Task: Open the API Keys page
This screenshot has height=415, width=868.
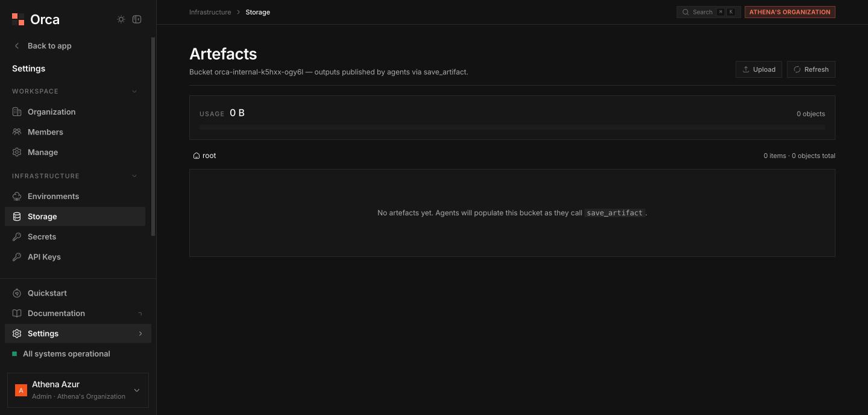Action: point(75,257)
